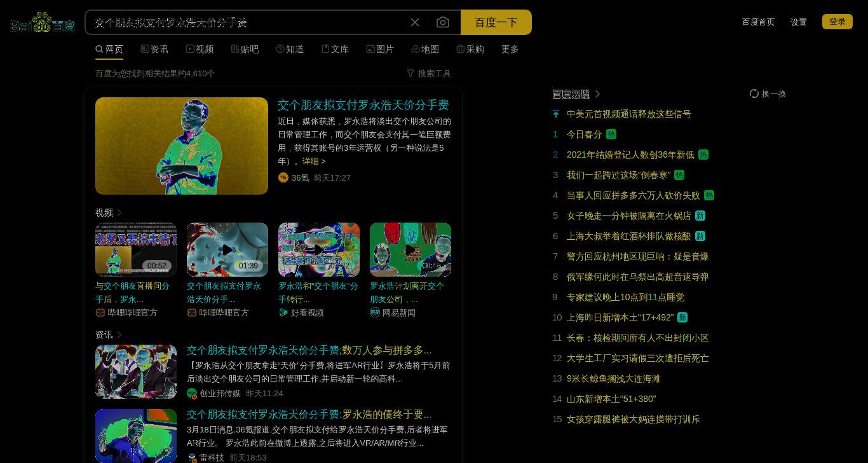Open video title 罗永浩计划离开交个朋友公司
The image size is (868, 463).
[x=407, y=293]
